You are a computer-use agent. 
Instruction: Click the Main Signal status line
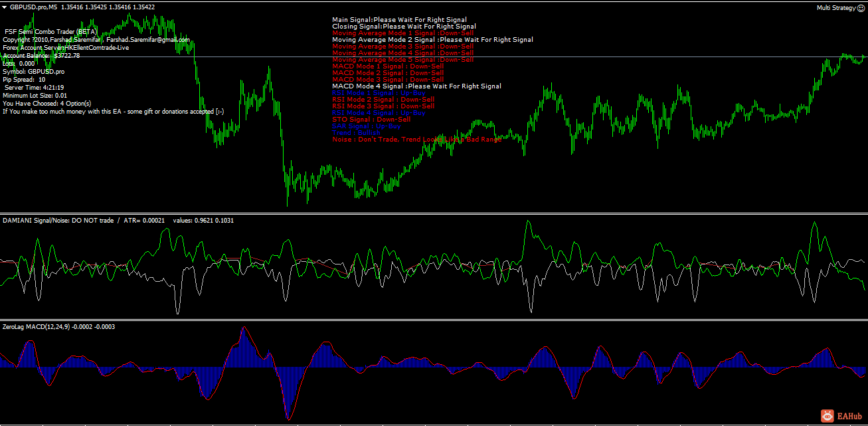pyautogui.click(x=399, y=20)
